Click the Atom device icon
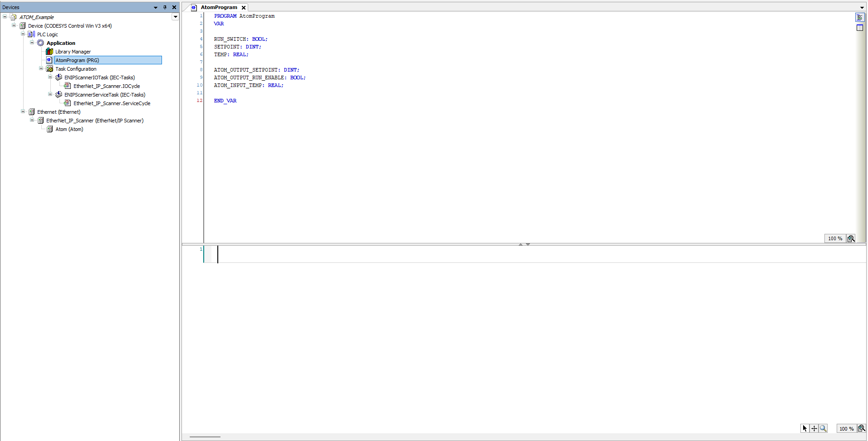The height and width of the screenshot is (441, 868). click(x=49, y=129)
